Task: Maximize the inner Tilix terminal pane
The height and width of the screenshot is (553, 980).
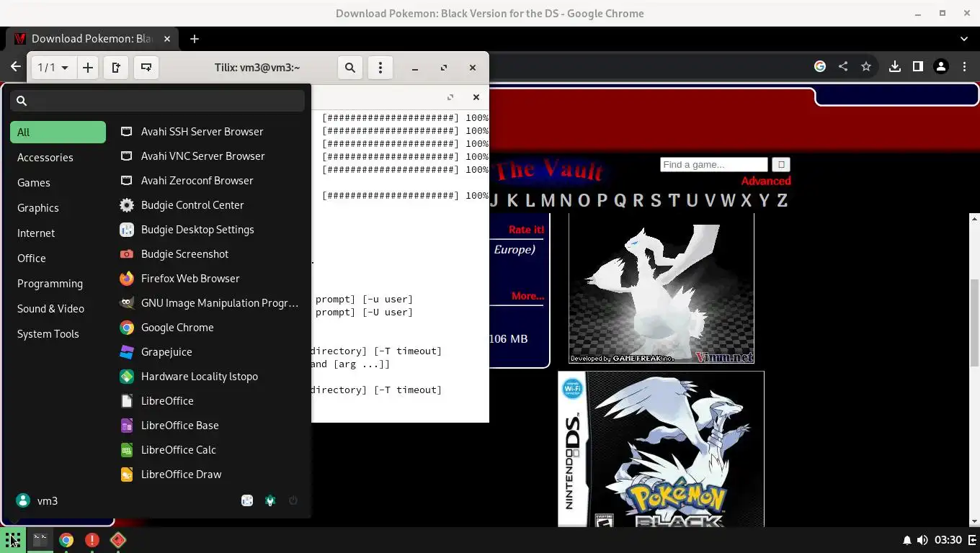Action: click(x=450, y=97)
